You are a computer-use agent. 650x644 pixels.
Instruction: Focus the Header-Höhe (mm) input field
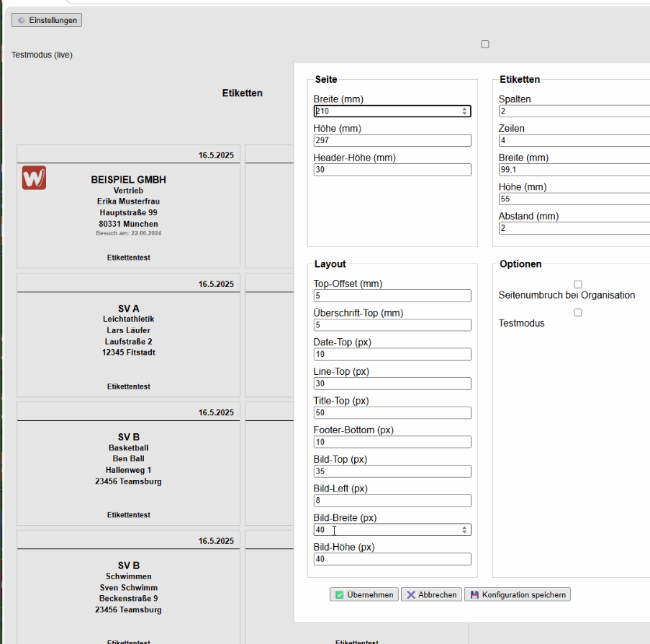pos(392,170)
